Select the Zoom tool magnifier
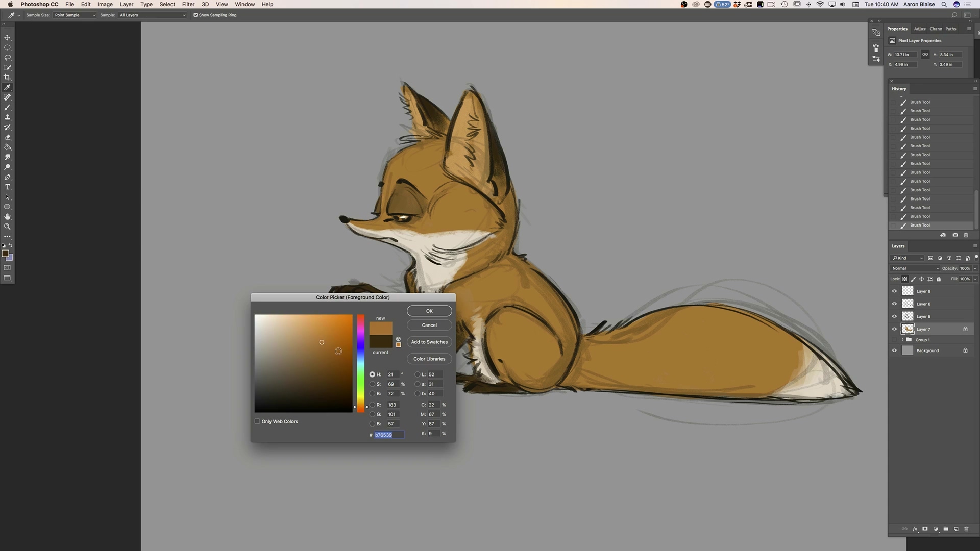Screen dimensions: 980x551 (7, 227)
